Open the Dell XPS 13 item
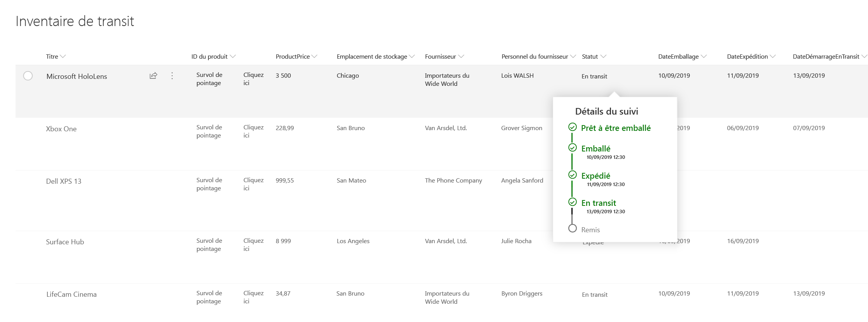Screen dimensions: 868x322 (x=64, y=181)
